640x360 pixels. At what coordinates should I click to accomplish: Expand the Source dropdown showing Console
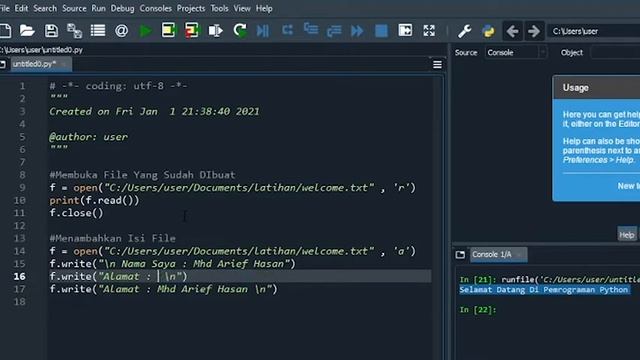tap(516, 52)
